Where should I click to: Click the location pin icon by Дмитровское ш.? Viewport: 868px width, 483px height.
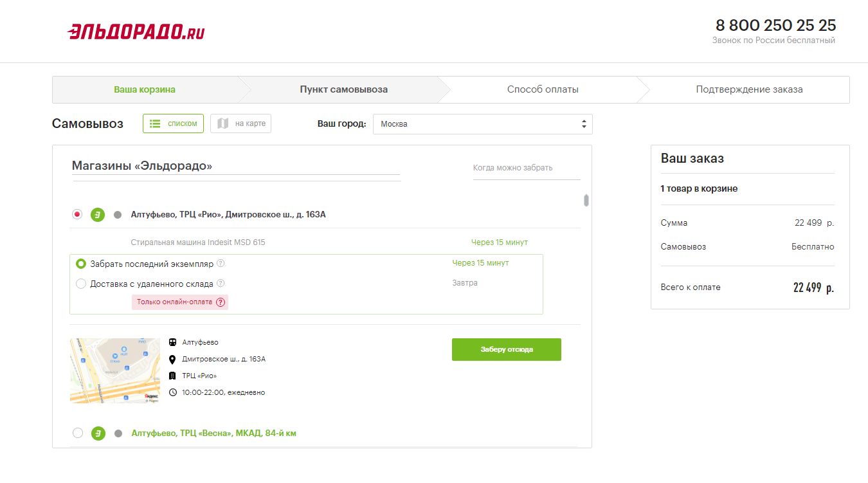(x=172, y=360)
